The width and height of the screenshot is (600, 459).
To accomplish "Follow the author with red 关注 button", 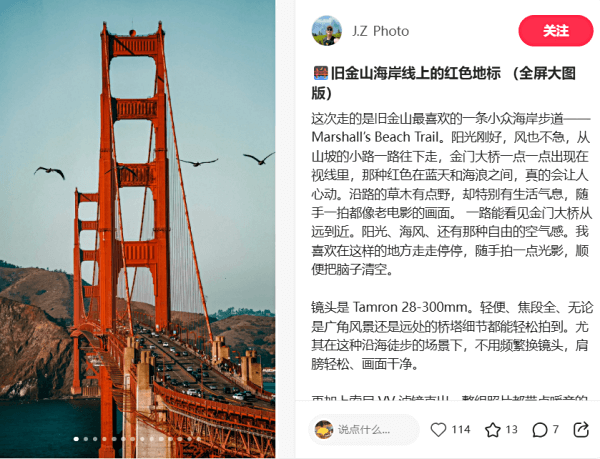I will 556,31.
